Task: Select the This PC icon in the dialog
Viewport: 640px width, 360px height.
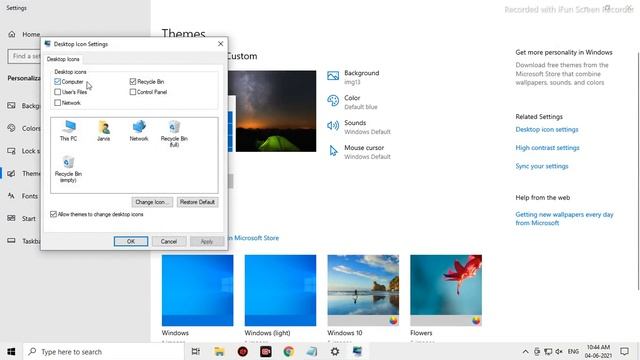Action: 68,131
